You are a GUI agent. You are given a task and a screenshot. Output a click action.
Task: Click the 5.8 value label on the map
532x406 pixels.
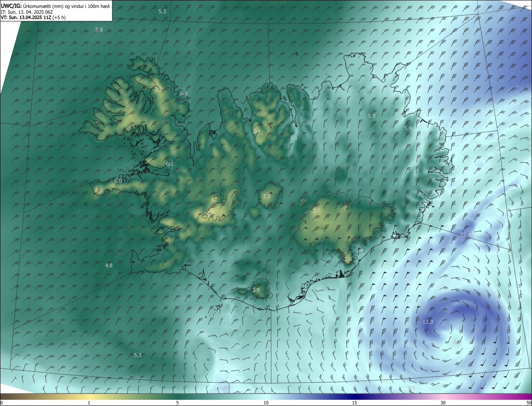pos(99,30)
